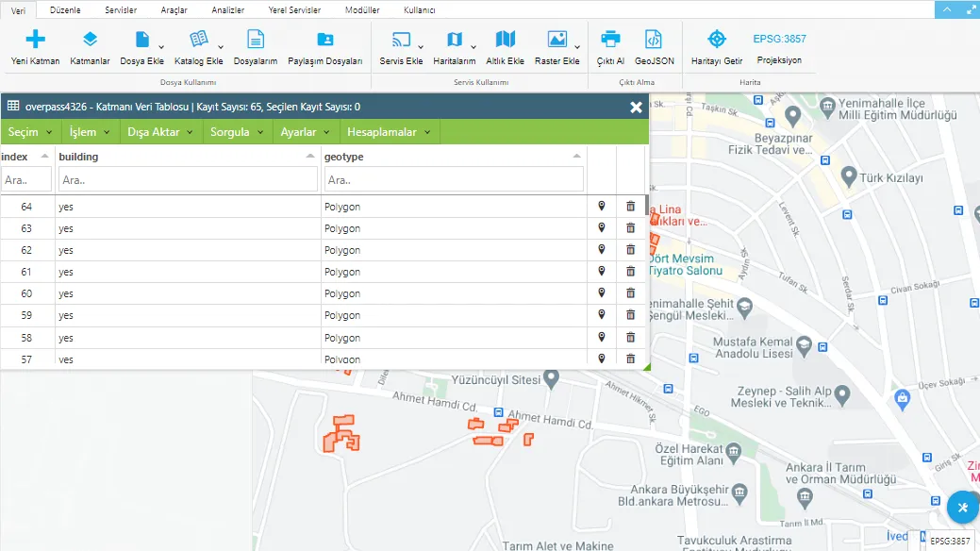Delete record 64 using its trash icon
980x551 pixels.
(x=631, y=206)
